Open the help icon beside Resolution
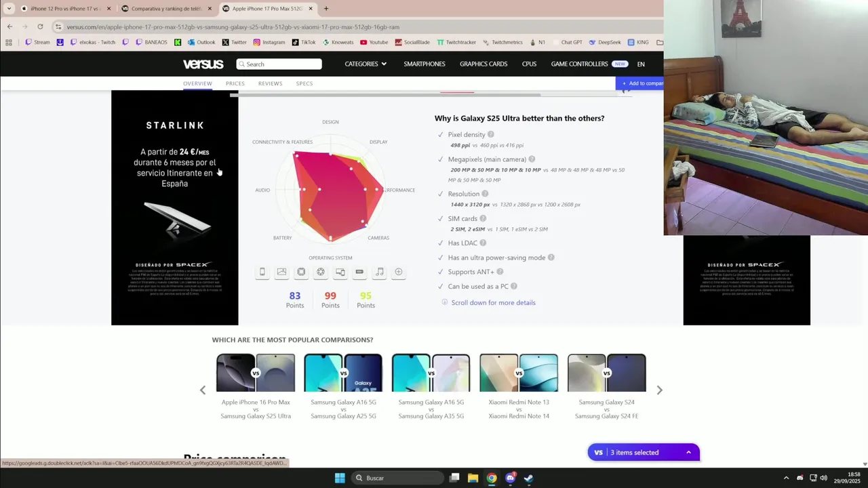Screen dimensions: 868x488 coord(485,194)
